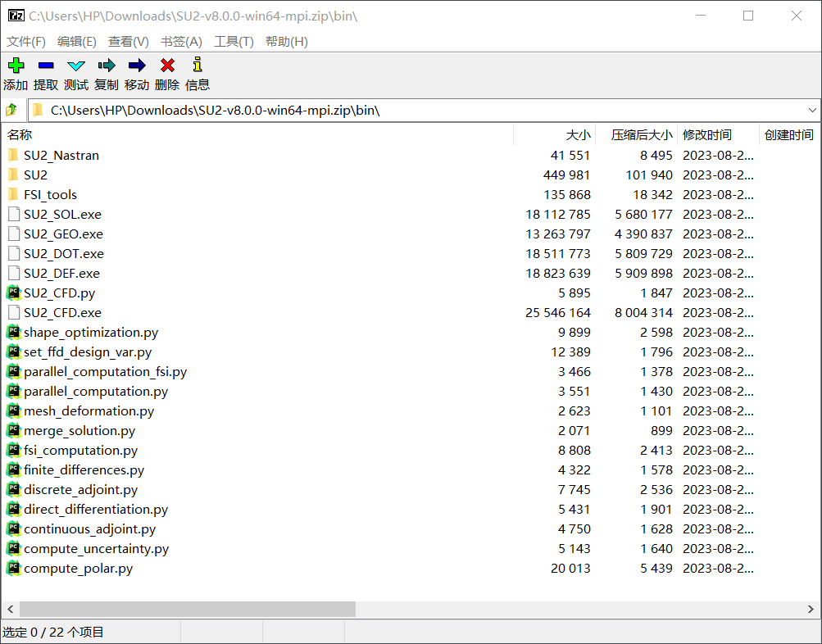This screenshot has height=644, width=822.
Task: Click the green Add (添加) toolbar icon
Action: coord(16,66)
